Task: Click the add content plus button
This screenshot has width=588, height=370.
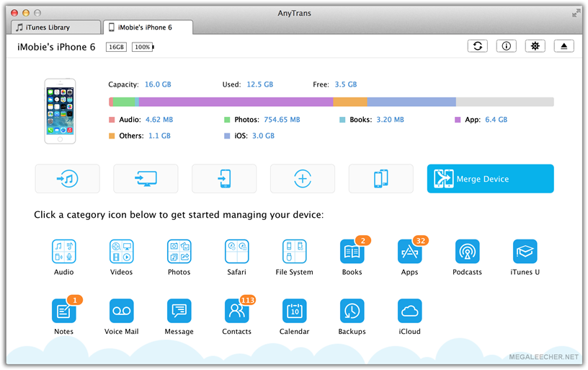Action: tap(303, 179)
